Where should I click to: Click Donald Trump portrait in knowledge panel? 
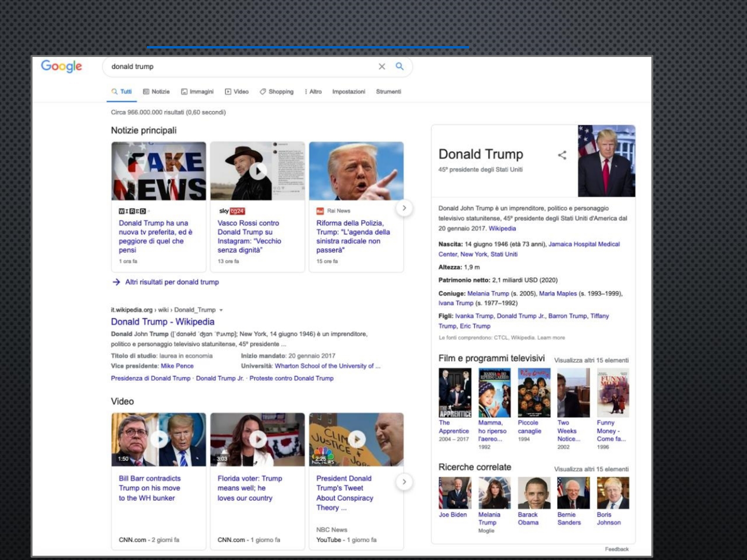point(607,161)
